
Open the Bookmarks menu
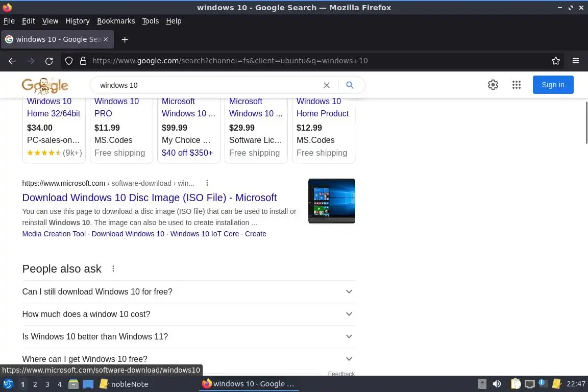tap(116, 21)
